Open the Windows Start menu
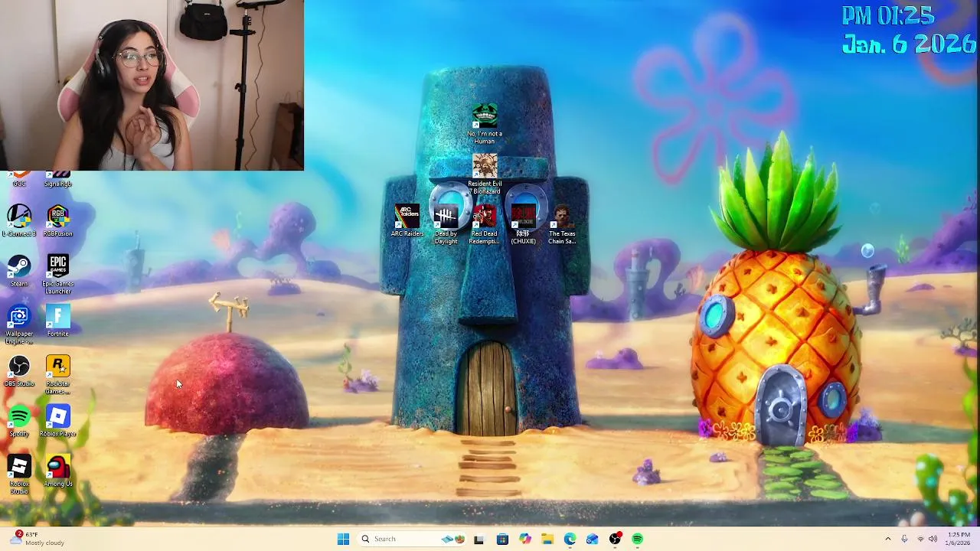The height and width of the screenshot is (551, 980). pyautogui.click(x=343, y=539)
